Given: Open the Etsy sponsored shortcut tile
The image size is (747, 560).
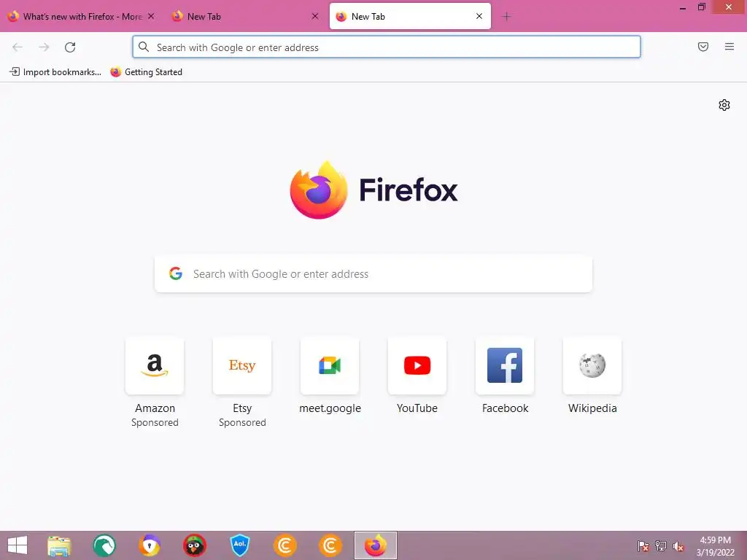Looking at the screenshot, I should coord(242,366).
